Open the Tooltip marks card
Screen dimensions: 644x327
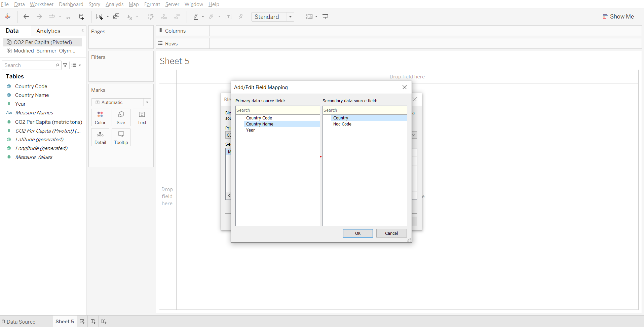click(x=121, y=137)
